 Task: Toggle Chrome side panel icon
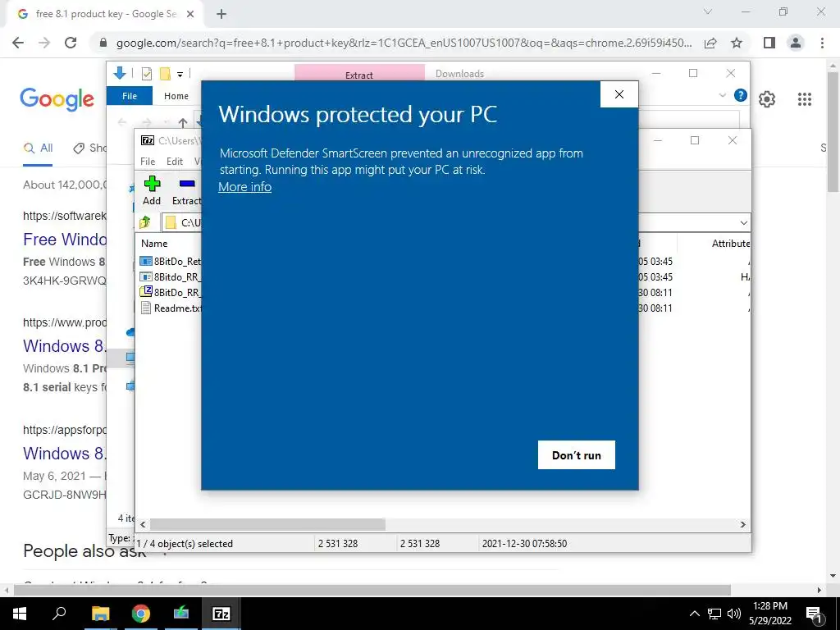coord(769,43)
